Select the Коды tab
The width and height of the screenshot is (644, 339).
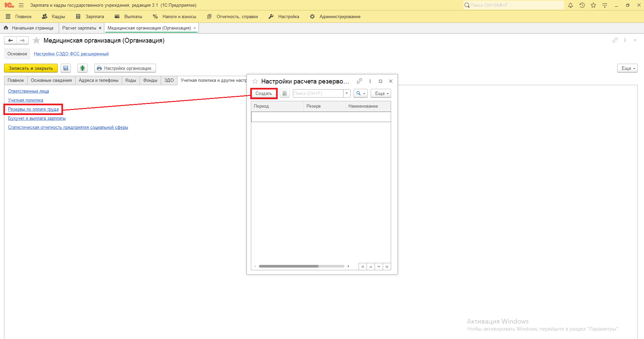131,80
